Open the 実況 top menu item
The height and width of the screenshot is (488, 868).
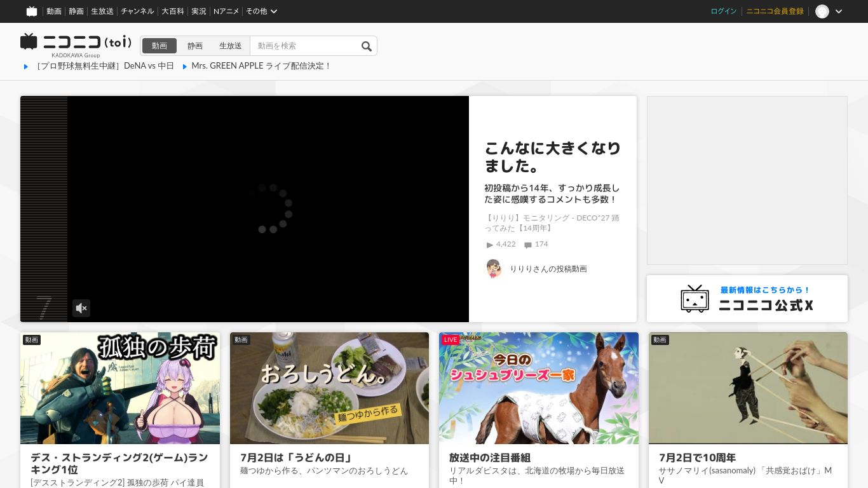pyautogui.click(x=199, y=11)
